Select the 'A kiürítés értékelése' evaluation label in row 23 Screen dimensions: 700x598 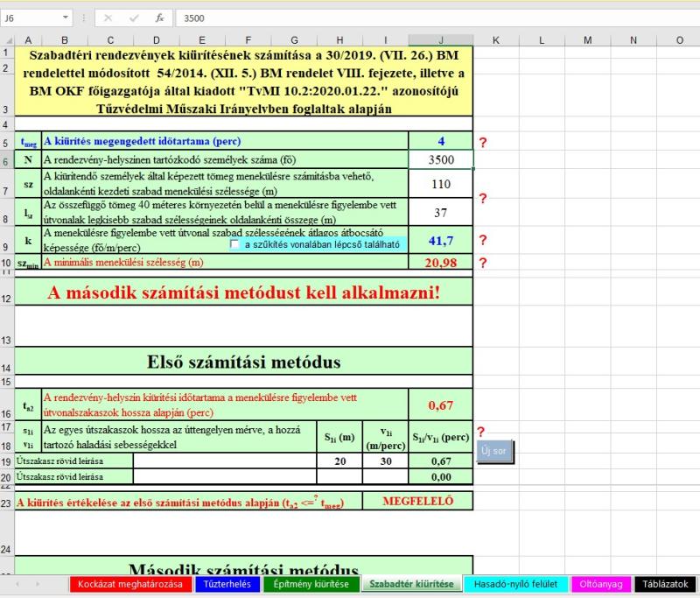point(189,501)
